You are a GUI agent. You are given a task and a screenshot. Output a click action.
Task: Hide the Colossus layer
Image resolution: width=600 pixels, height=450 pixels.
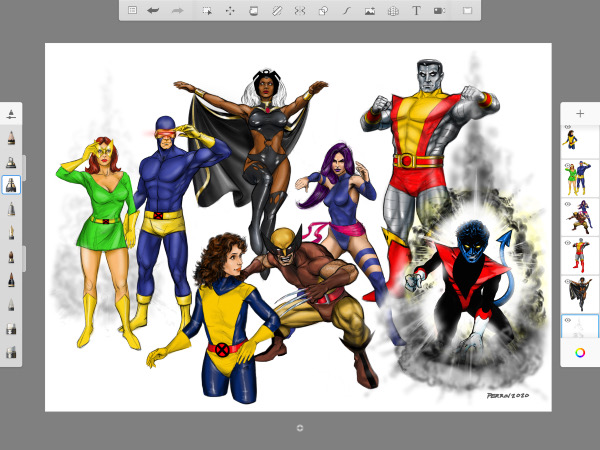pos(567,243)
